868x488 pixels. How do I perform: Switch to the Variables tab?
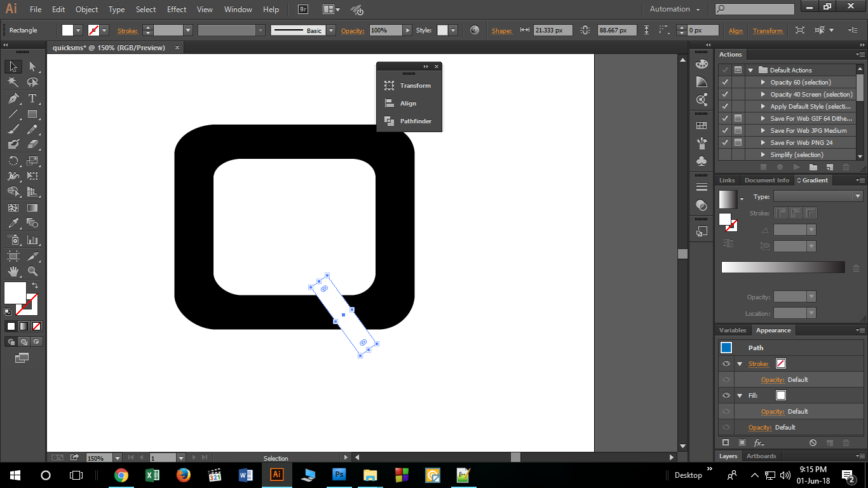click(733, 330)
